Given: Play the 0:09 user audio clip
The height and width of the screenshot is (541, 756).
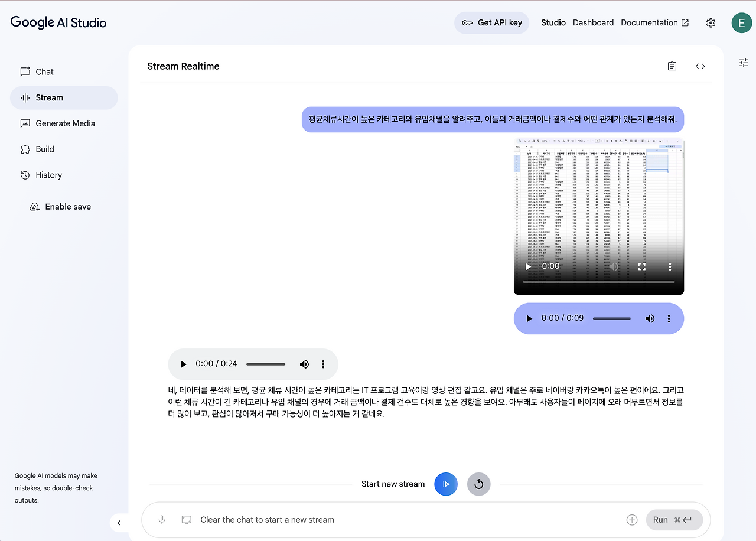Looking at the screenshot, I should click(529, 318).
